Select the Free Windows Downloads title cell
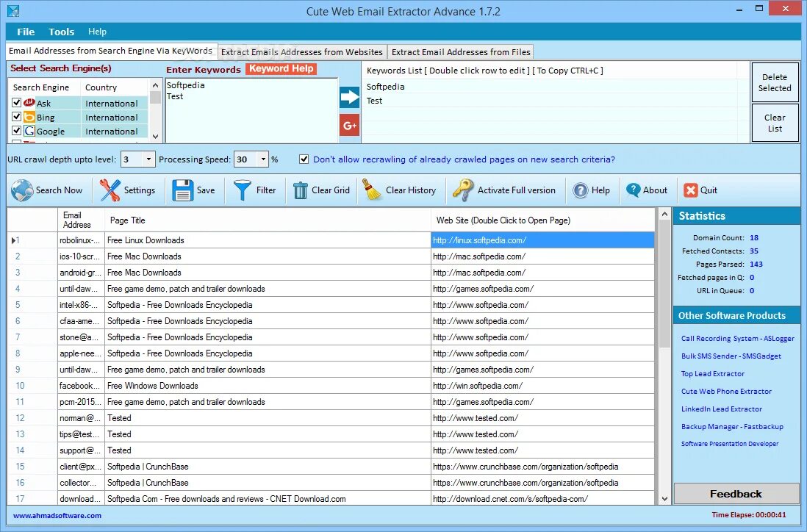 tap(268, 386)
